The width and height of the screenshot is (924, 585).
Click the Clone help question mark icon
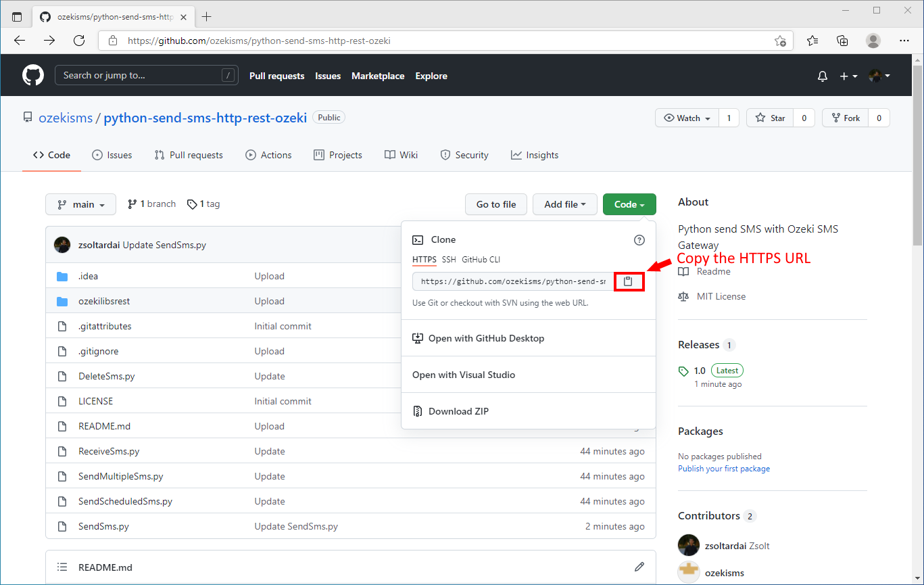[x=639, y=239]
